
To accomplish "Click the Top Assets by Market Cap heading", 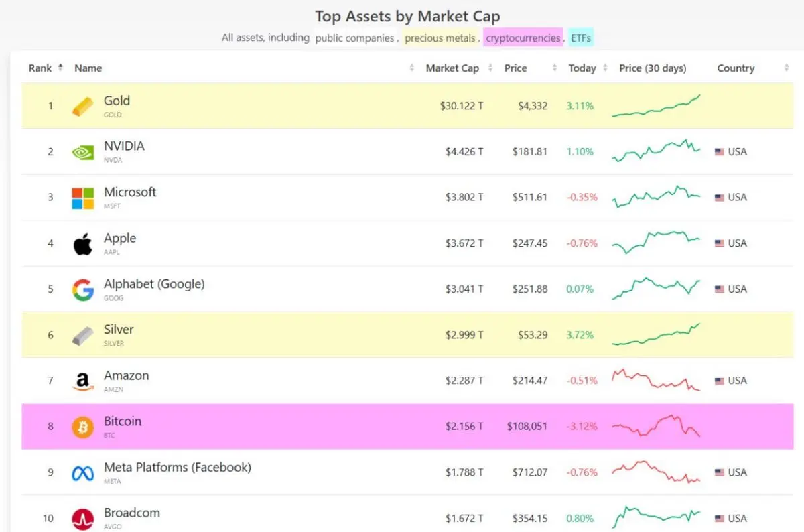I will point(407,16).
